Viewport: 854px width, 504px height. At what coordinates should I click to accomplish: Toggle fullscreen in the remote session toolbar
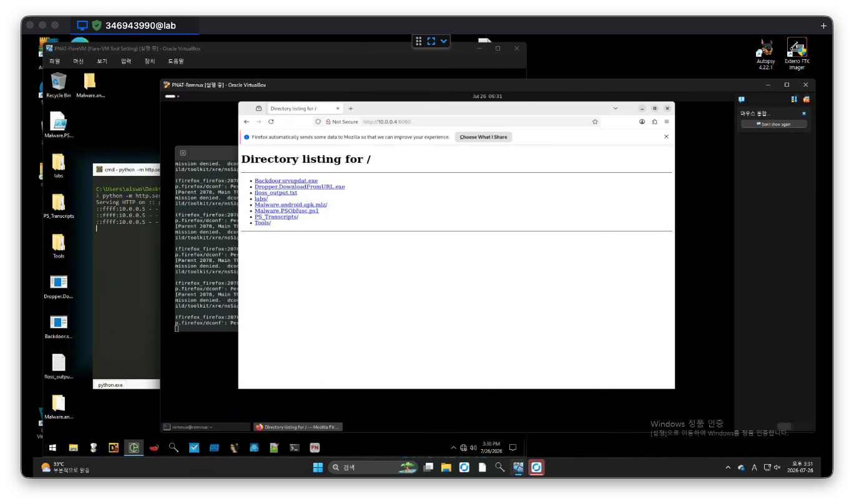[431, 41]
